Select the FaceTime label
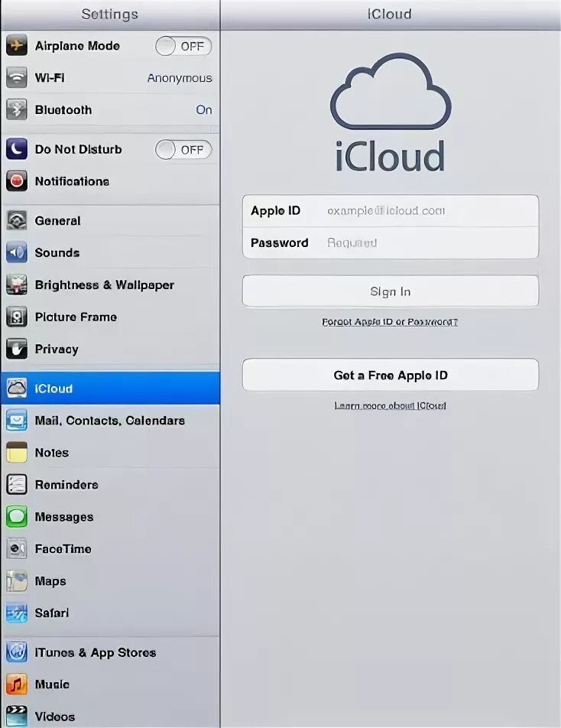 coord(63,549)
